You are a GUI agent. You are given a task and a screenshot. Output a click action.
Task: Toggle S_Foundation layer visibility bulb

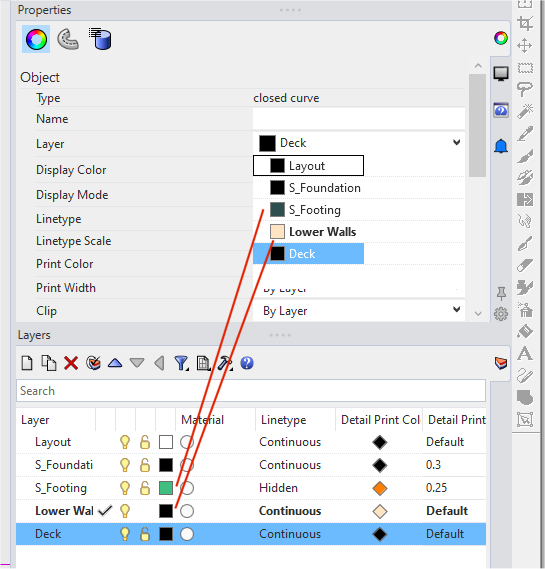coord(125,465)
